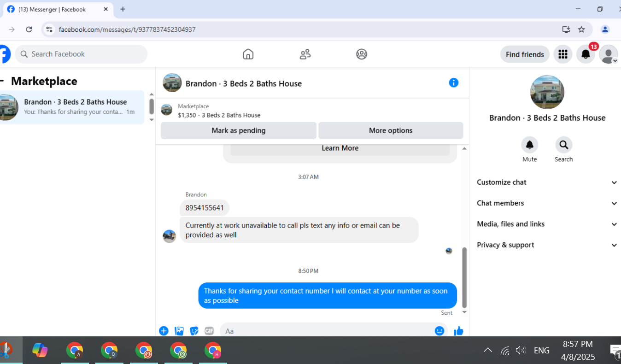Open the ENG language indicator
The height and width of the screenshot is (364, 621).
[541, 351]
